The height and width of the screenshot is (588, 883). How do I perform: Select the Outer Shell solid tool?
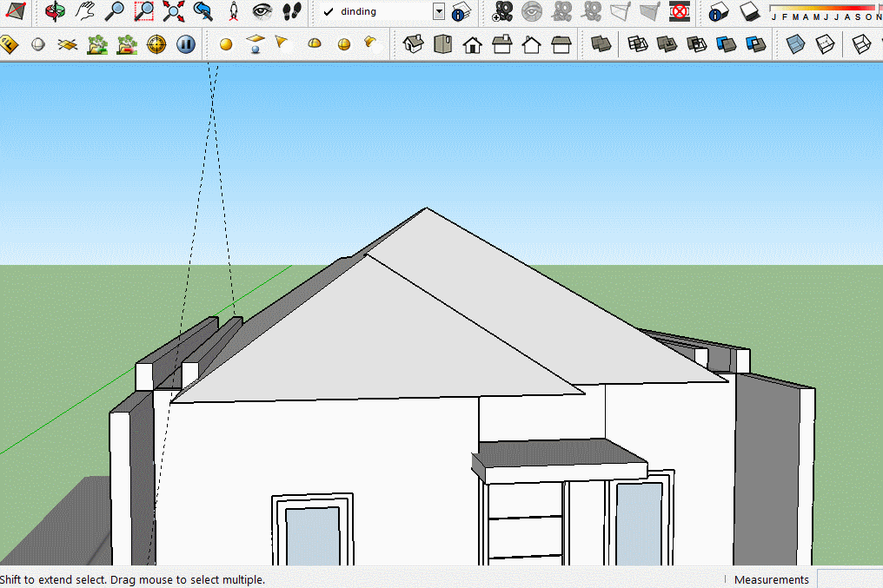pos(601,44)
